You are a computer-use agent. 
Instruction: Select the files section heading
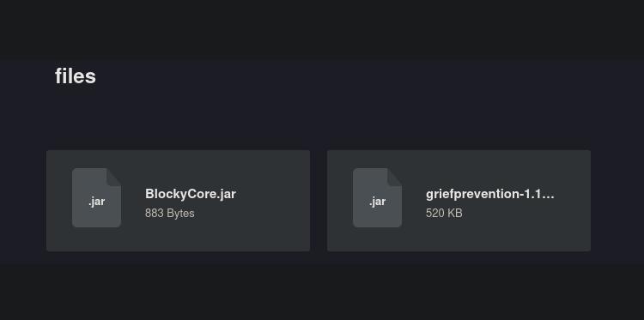(76, 76)
